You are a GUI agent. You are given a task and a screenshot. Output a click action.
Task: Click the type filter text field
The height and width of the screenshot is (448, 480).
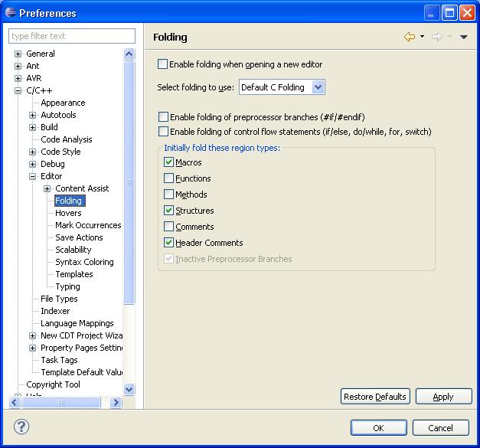72,36
